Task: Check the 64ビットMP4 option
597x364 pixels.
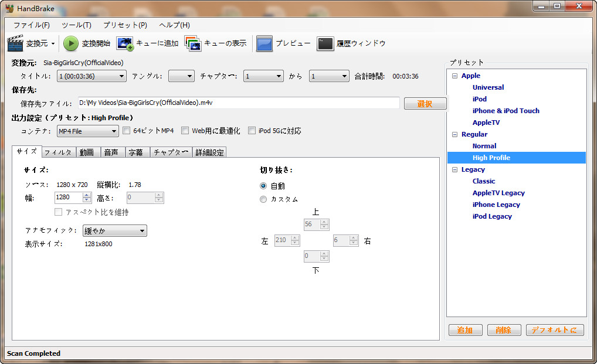Action: pyautogui.click(x=127, y=130)
